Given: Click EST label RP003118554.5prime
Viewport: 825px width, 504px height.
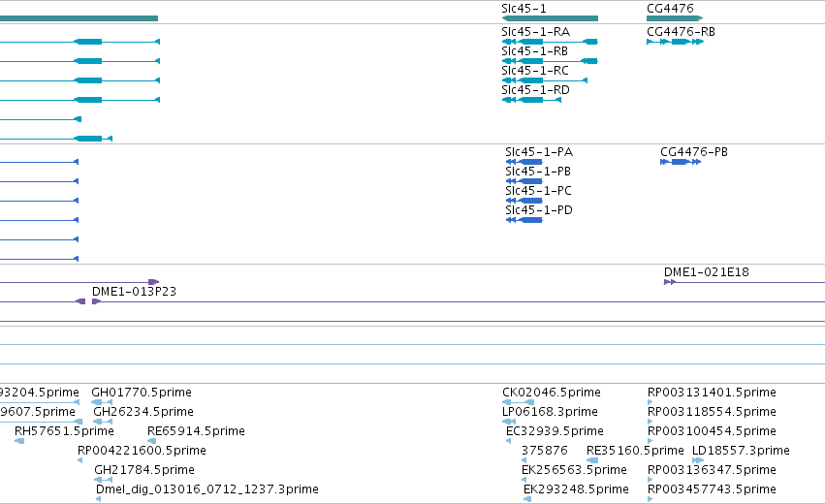Looking at the screenshot, I should pyautogui.click(x=712, y=412).
